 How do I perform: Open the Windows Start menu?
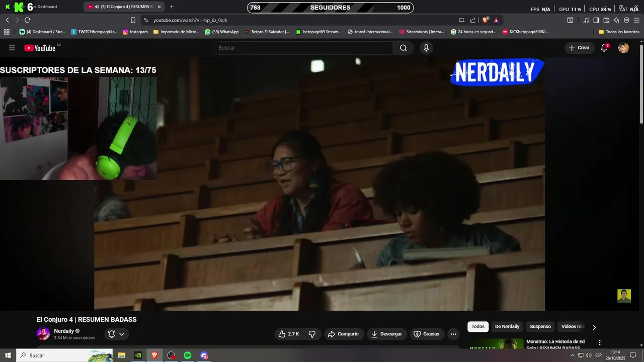coord(8,355)
